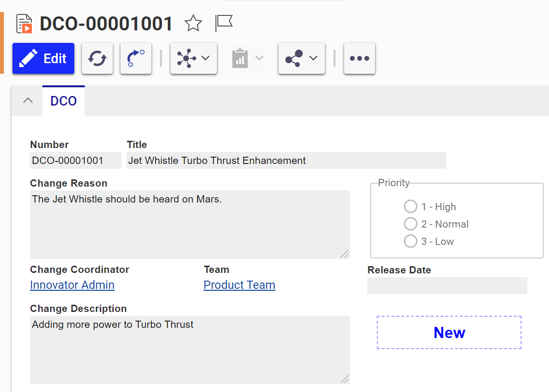Click the Change Description resize handle
The image size is (549, 392).
[x=345, y=379]
